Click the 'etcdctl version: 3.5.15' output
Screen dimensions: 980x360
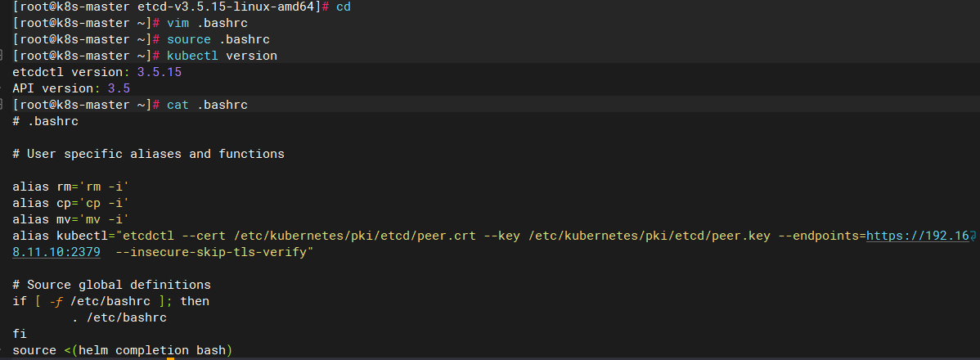tap(97, 72)
